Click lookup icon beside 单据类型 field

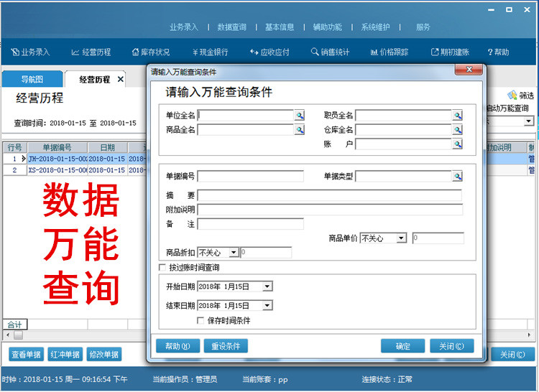(x=457, y=177)
